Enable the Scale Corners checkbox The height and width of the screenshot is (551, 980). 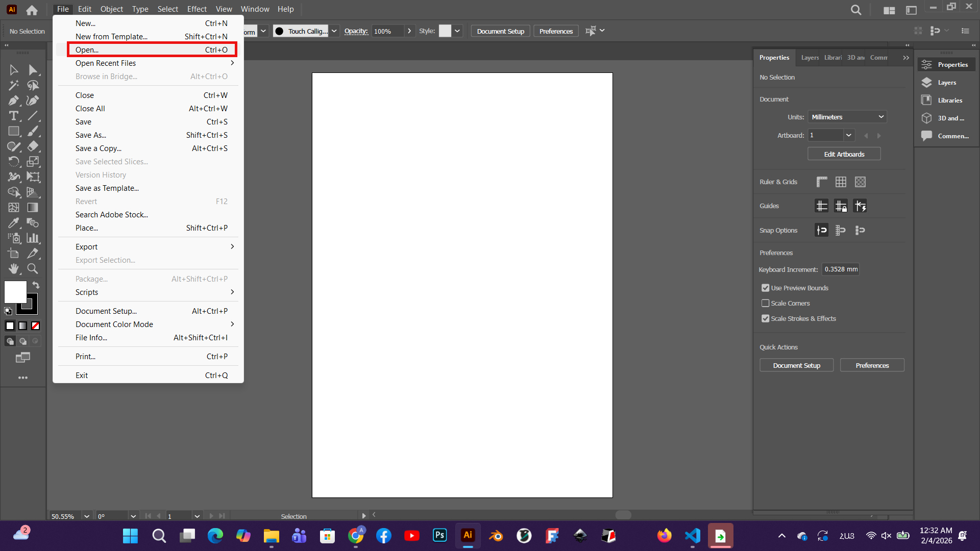coord(765,303)
